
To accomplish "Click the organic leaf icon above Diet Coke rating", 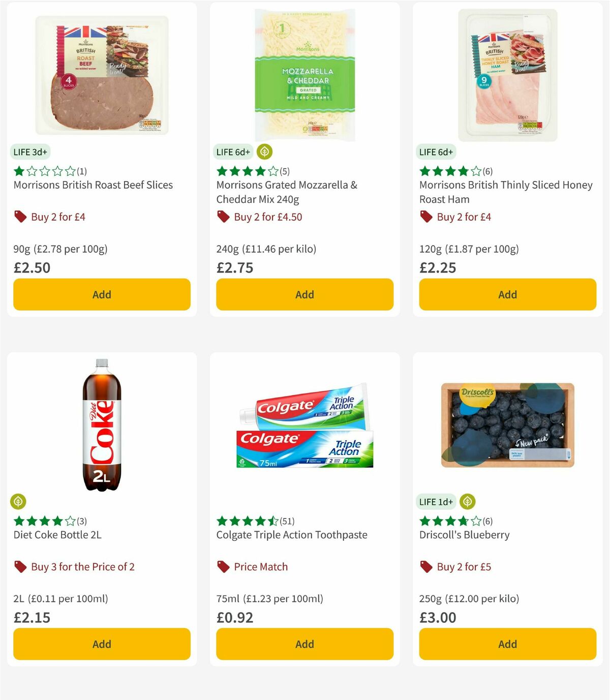I will click(x=18, y=501).
